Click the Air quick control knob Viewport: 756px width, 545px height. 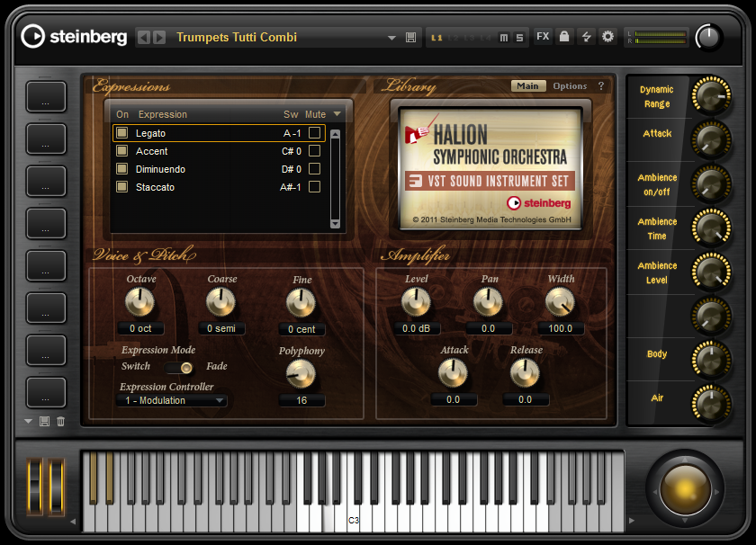(711, 405)
